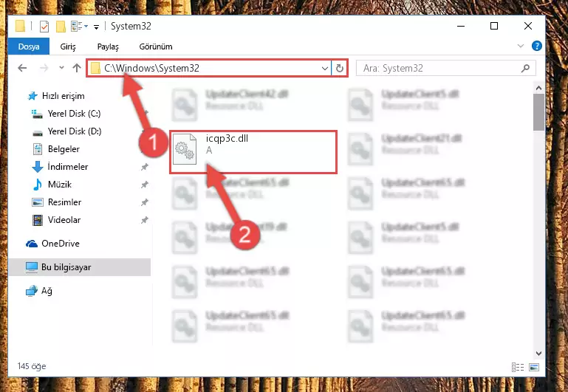Open the view layout icon in the title bar
This screenshot has height=392, width=568.
click(x=77, y=26)
